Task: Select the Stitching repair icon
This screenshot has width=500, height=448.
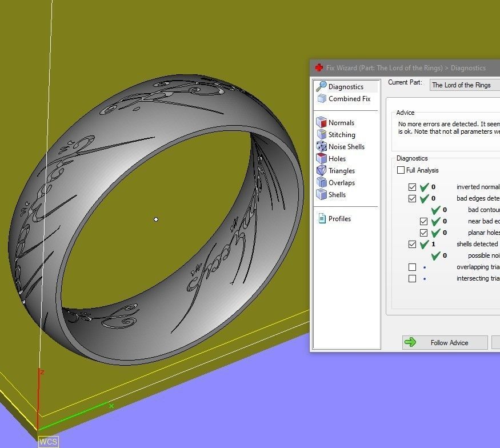Action: click(x=321, y=134)
